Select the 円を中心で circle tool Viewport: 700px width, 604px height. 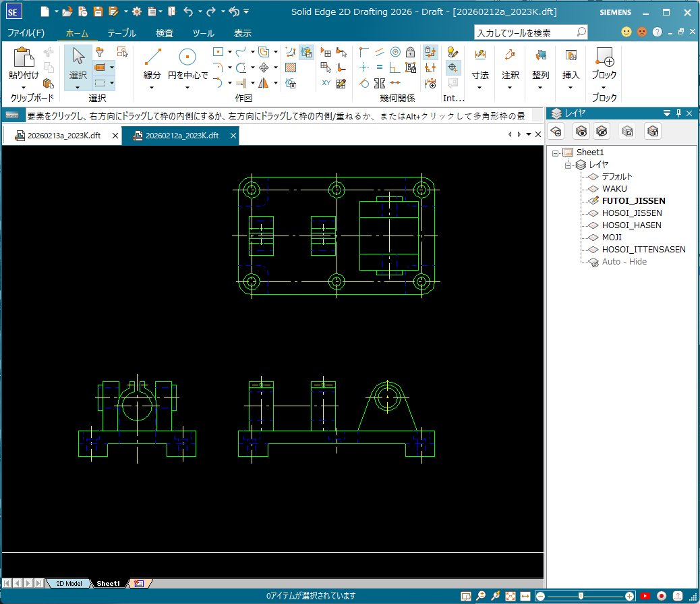pyautogui.click(x=187, y=55)
